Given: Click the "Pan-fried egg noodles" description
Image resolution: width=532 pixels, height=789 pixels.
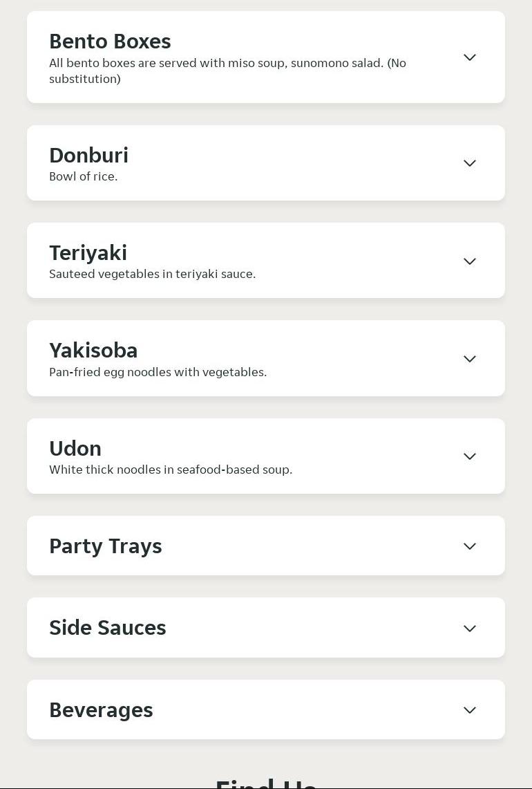Looking at the screenshot, I should pos(158,372).
